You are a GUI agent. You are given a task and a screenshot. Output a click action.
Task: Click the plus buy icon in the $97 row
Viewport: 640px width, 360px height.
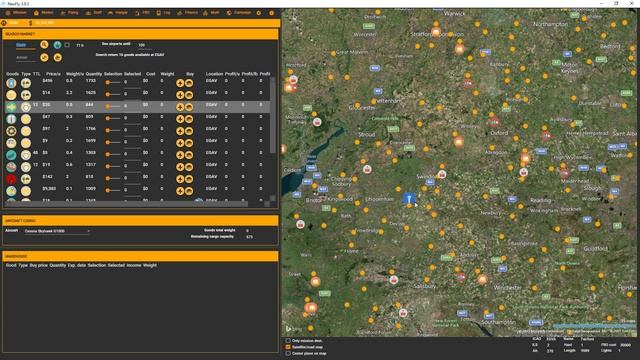click(x=180, y=131)
